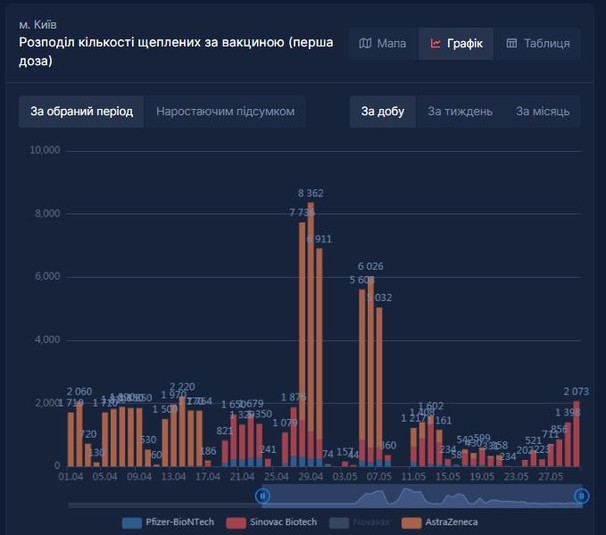Screen dimensions: 606x535
Task: Click the left round handle of the range selector
Action: [x=263, y=495]
